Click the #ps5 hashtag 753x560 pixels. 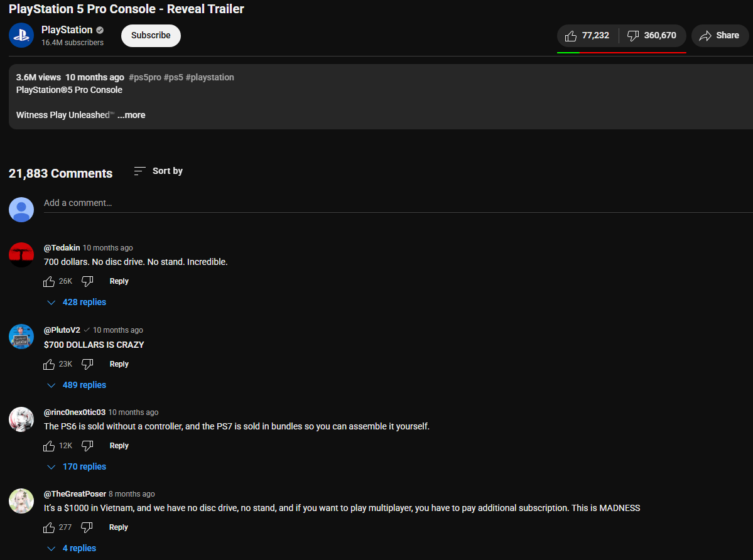[x=173, y=77]
